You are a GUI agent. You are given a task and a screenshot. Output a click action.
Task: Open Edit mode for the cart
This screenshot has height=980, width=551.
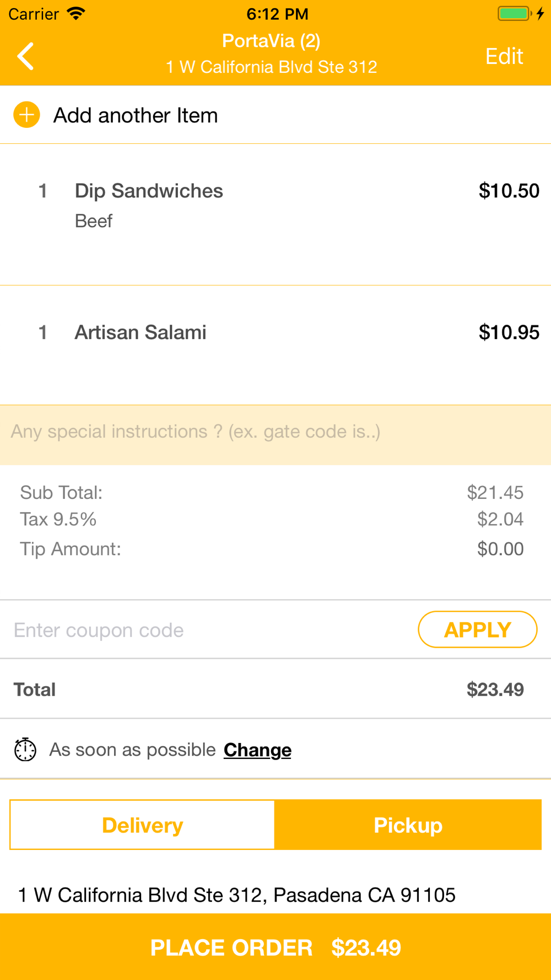(504, 56)
